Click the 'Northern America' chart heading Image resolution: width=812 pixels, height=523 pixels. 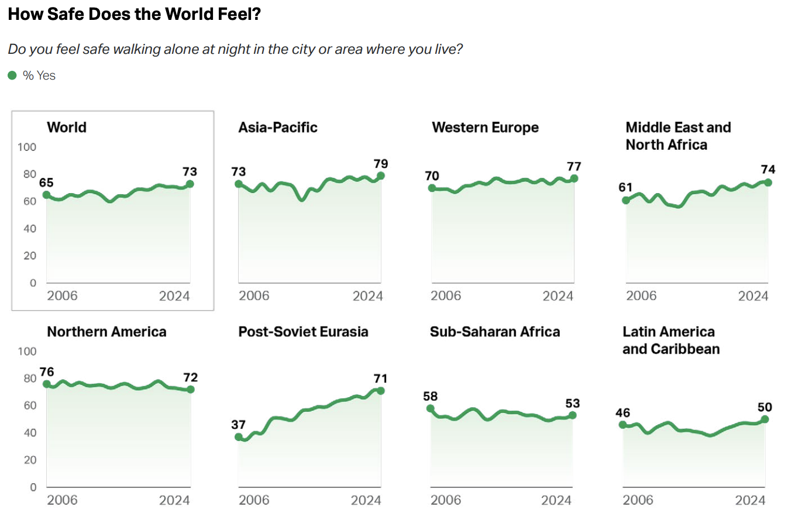pos(106,332)
